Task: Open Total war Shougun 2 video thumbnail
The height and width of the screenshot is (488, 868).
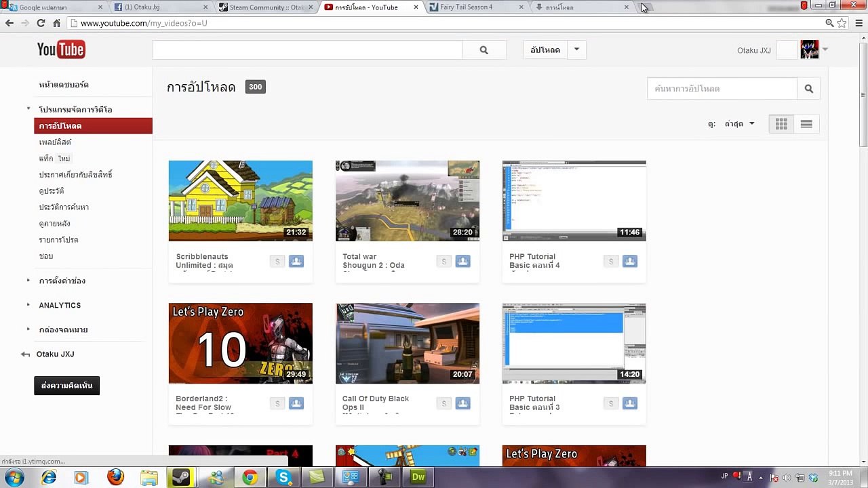Action: click(x=408, y=201)
